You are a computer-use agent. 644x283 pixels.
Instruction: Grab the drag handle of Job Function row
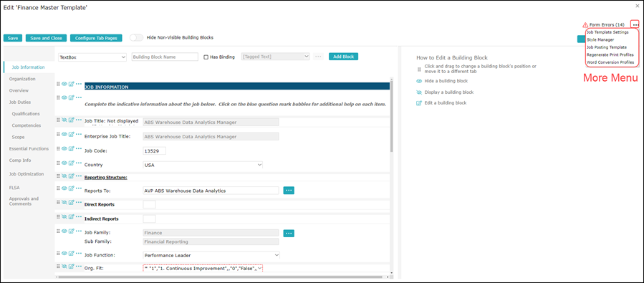pos(58,253)
